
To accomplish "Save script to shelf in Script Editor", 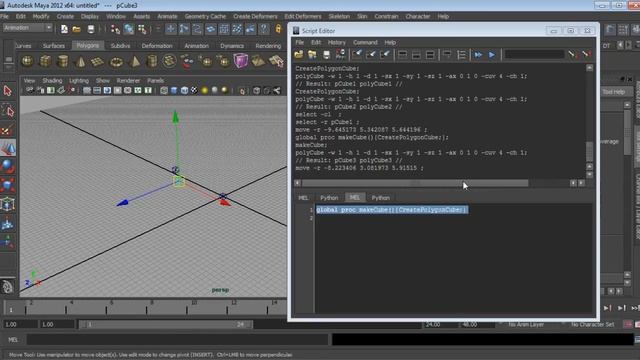I will pyautogui.click(x=340, y=54).
